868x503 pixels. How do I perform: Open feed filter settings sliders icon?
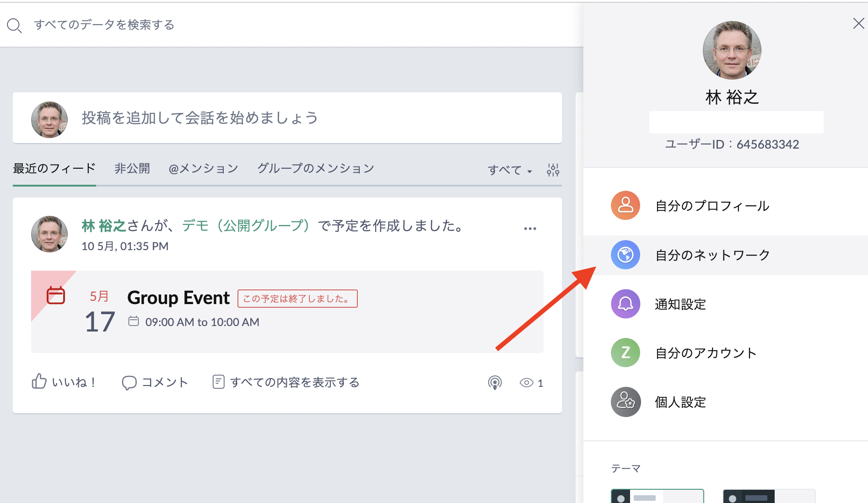(553, 170)
